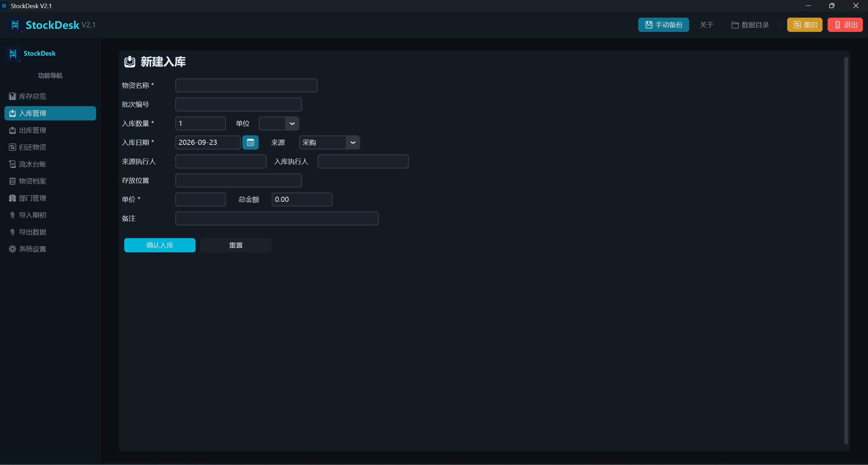Go to 出库管理 page
This screenshot has width=868, height=465.
(x=50, y=130)
